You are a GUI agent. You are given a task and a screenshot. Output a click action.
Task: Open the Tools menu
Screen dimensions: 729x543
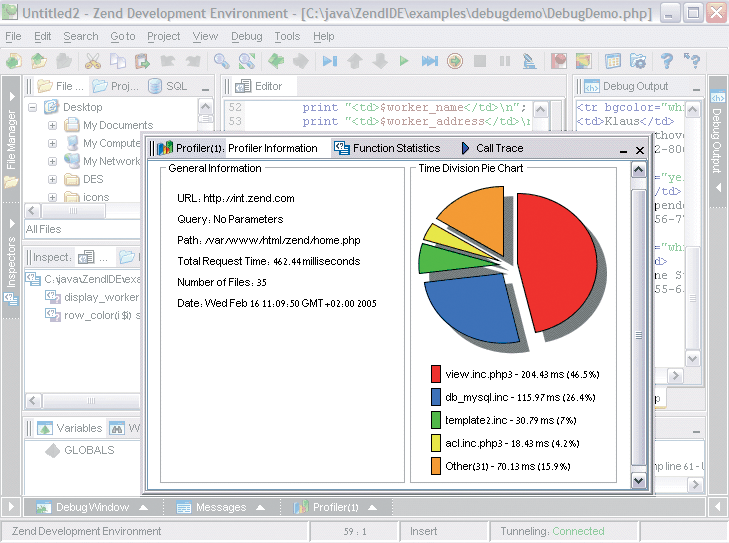coord(287,36)
